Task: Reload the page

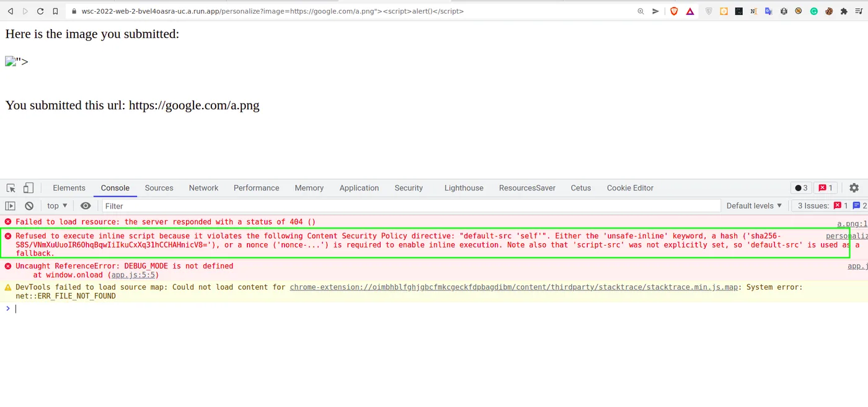Action: coord(40,11)
